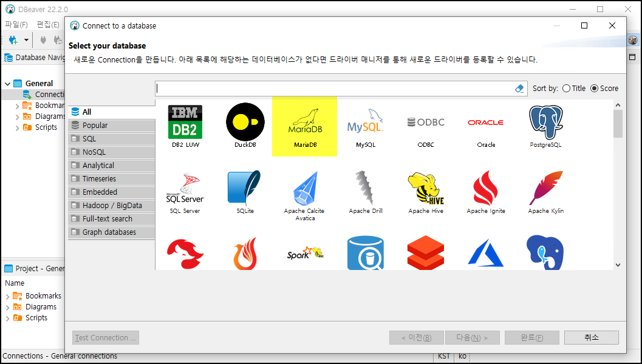Click the KST timezone status entry

point(444,356)
